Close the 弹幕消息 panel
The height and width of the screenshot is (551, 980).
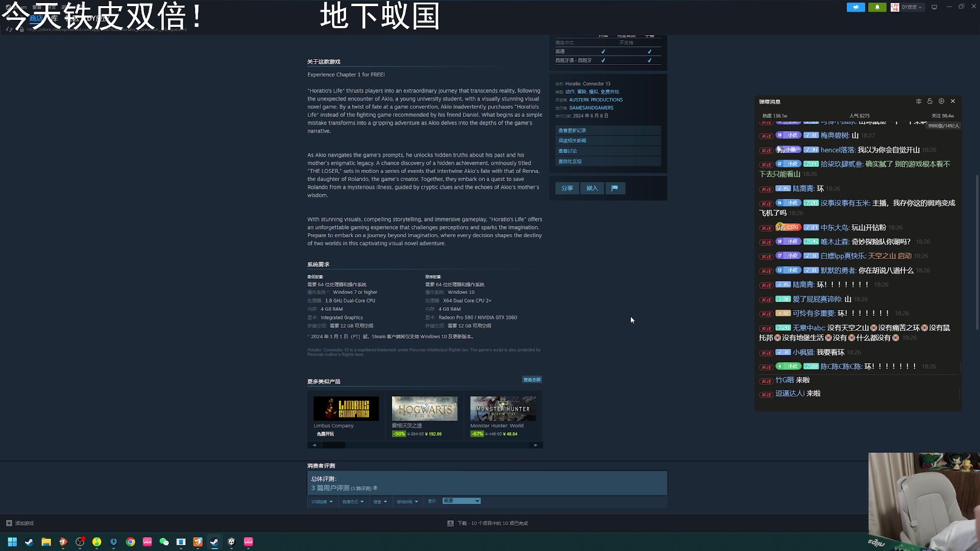tap(952, 101)
